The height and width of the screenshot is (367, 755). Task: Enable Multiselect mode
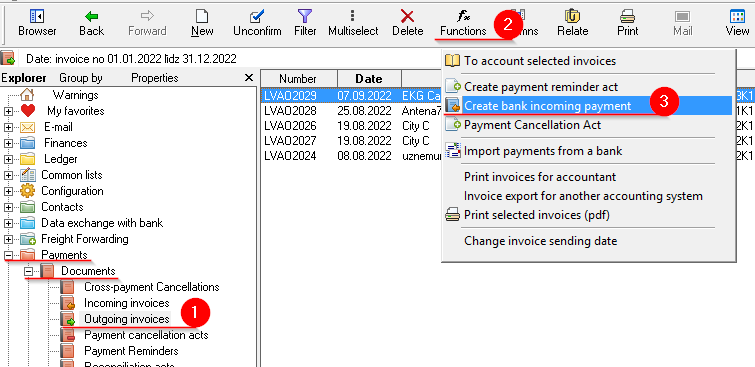tap(352, 23)
